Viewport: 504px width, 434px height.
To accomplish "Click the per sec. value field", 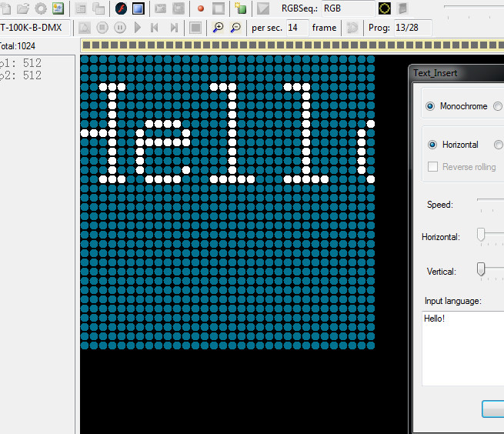I will (x=297, y=28).
